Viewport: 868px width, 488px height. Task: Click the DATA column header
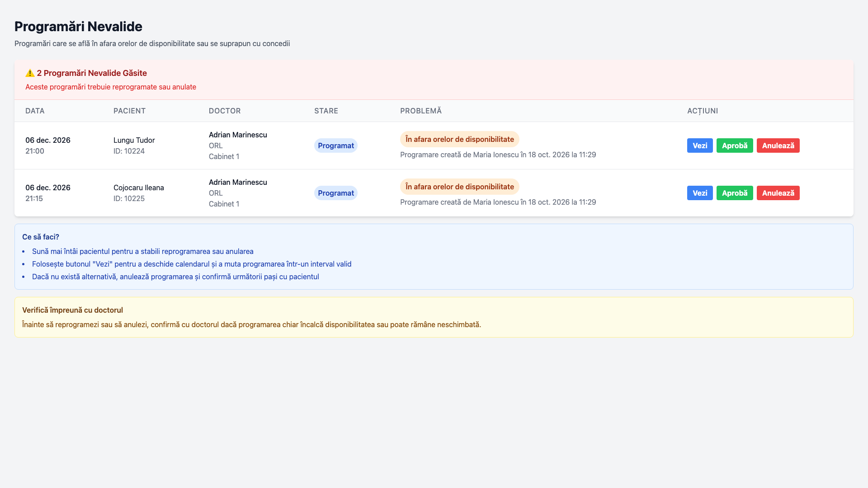click(35, 111)
